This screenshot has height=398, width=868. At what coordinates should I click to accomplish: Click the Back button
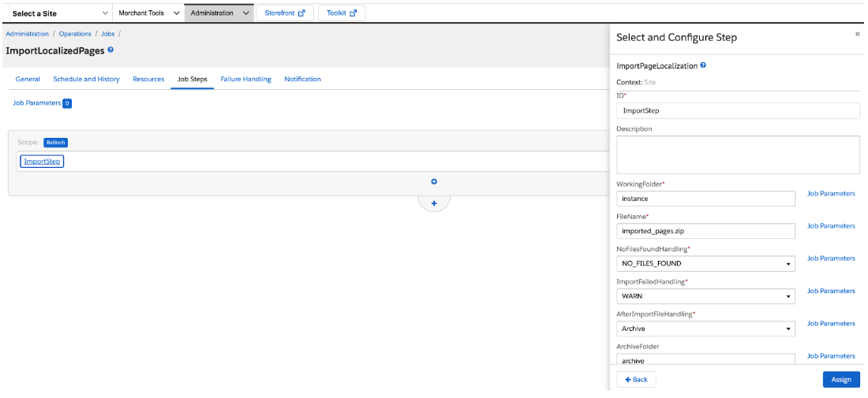click(x=636, y=380)
